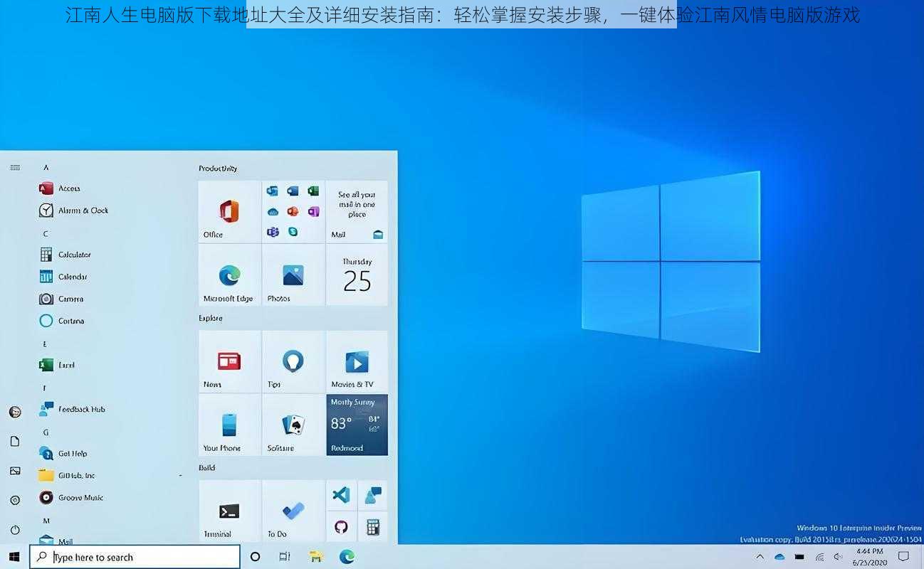Click the letter C header in app list

[46, 233]
